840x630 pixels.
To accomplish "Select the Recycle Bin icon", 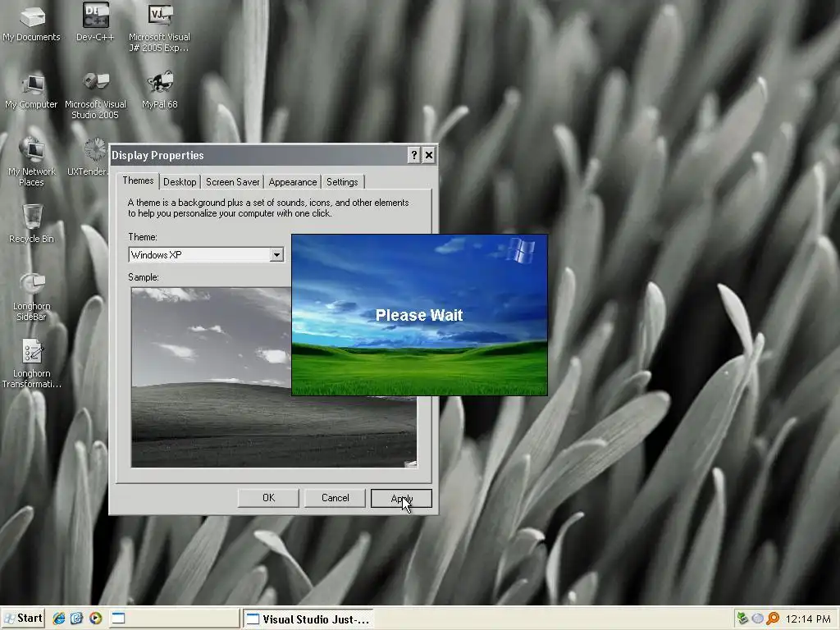I will [32, 224].
